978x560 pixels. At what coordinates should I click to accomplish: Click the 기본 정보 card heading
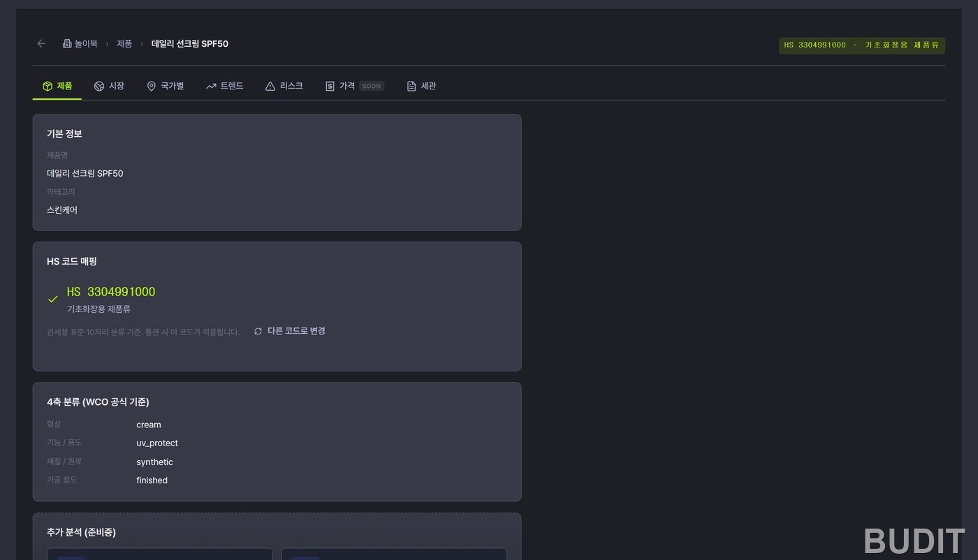(x=64, y=133)
